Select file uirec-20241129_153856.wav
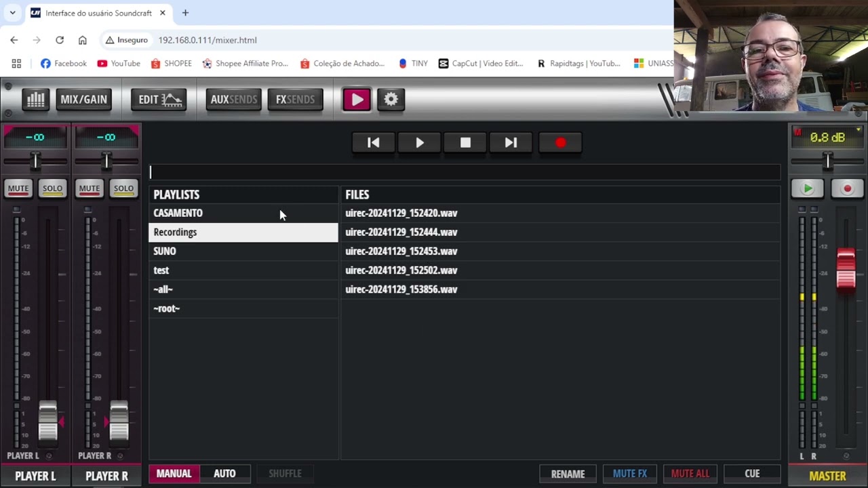Image resolution: width=868 pixels, height=488 pixels. [560, 289]
